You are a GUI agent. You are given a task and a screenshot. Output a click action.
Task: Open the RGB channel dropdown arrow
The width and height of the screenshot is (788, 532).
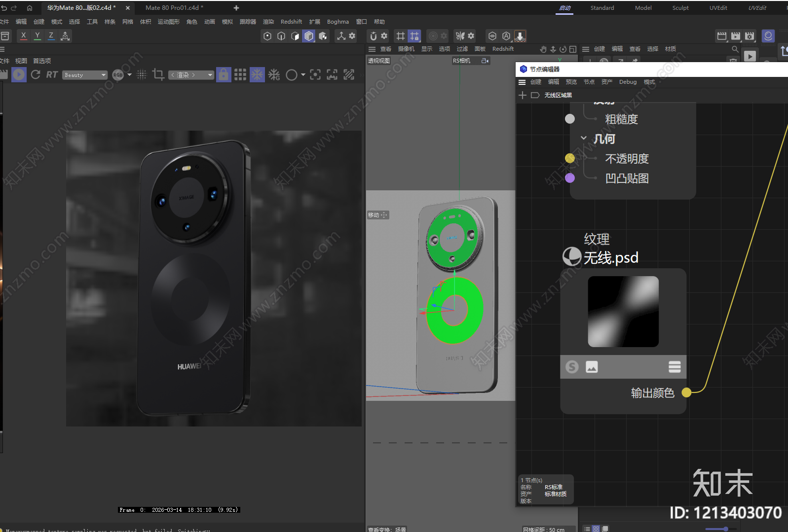coord(129,75)
